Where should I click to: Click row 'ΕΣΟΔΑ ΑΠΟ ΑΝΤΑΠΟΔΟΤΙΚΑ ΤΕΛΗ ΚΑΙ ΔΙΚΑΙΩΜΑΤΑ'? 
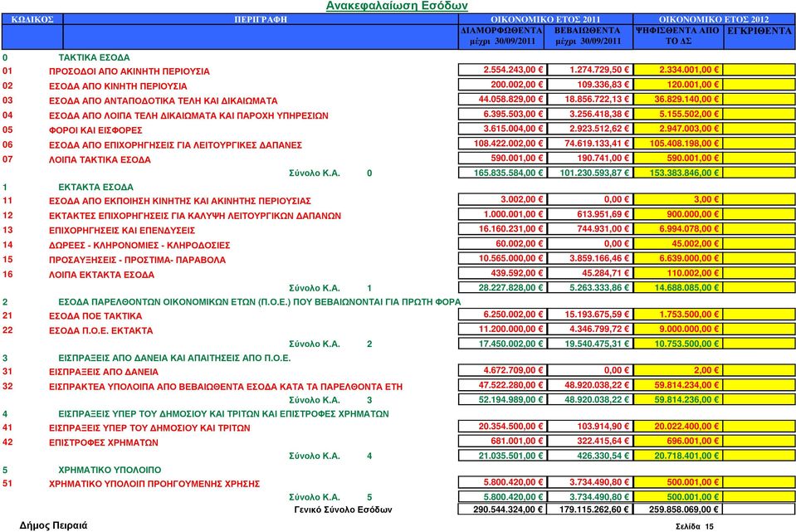tap(163, 101)
